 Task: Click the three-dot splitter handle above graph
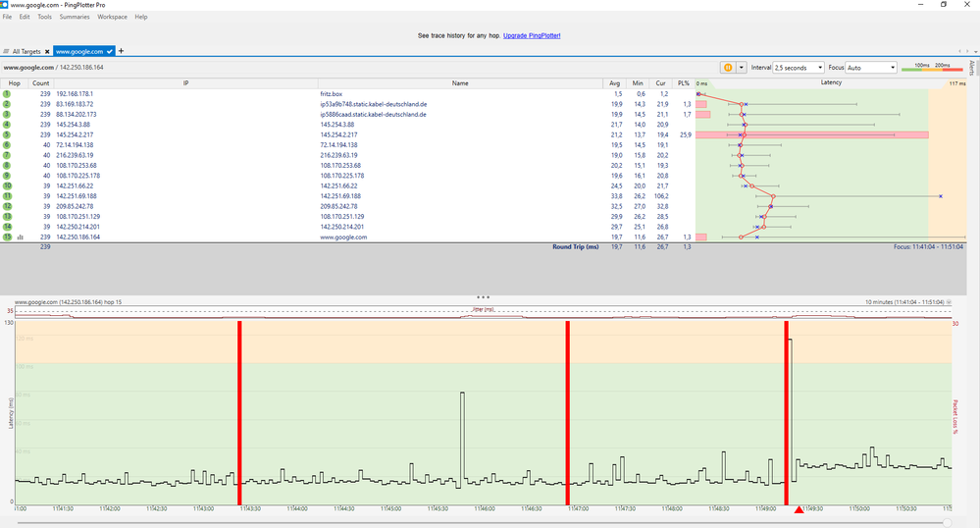483,297
